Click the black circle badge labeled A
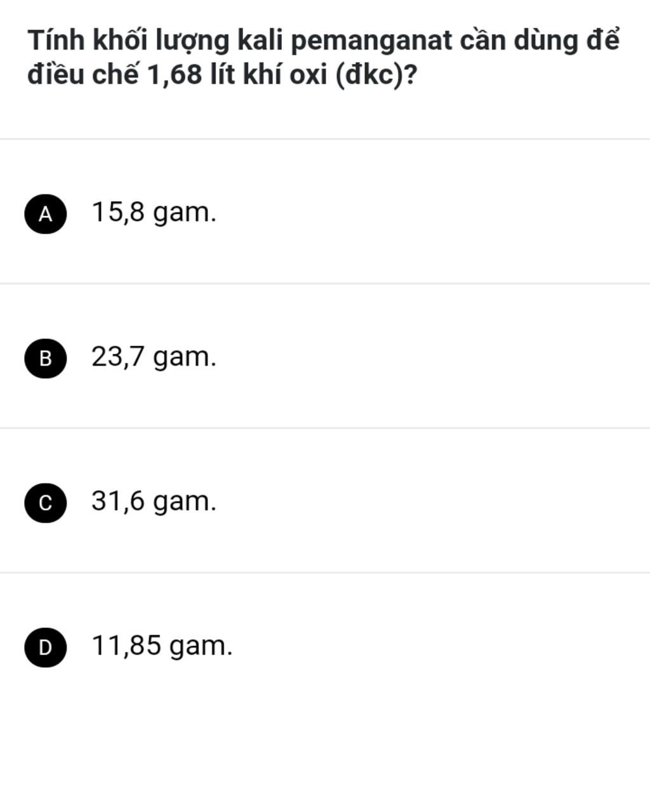 coord(46,213)
